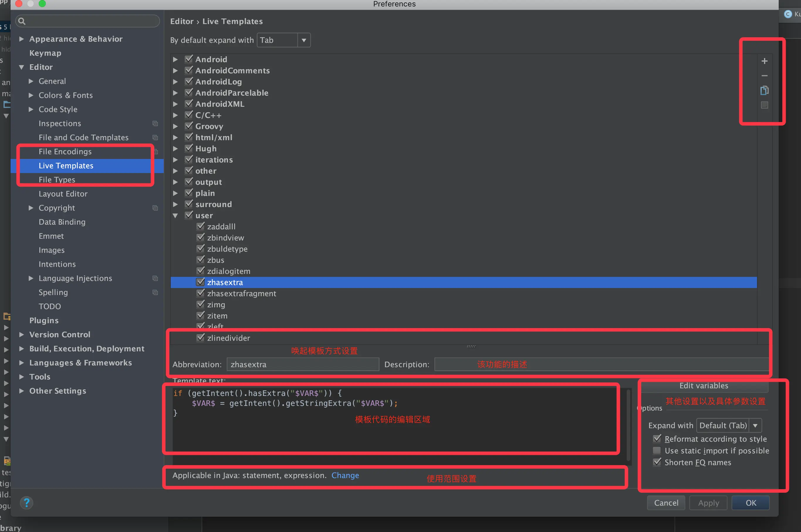Click project-level icon beside Spelling
This screenshot has height=532, width=801.
point(155,292)
